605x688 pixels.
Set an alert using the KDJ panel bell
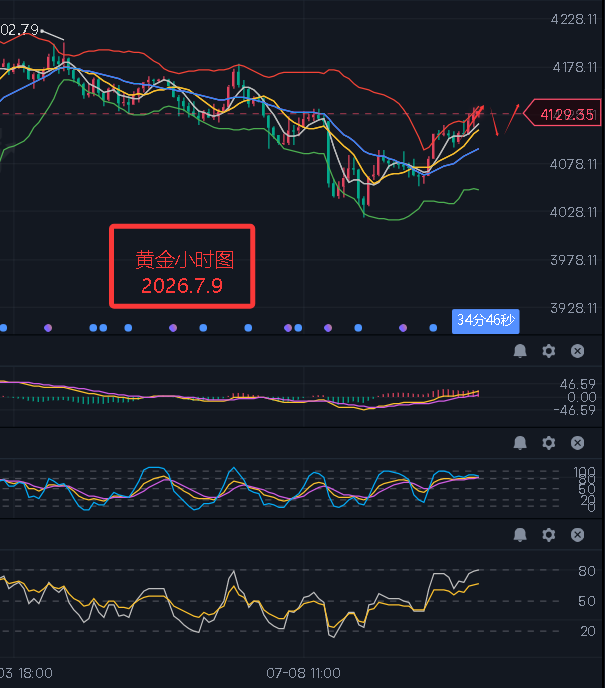point(520,443)
